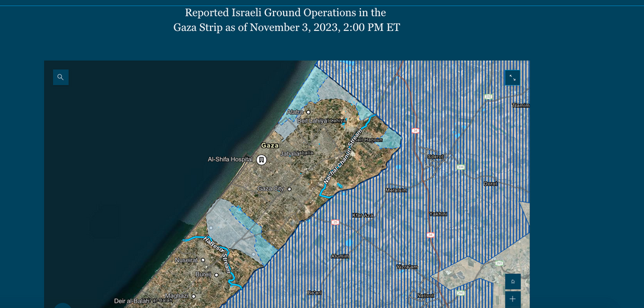Click the 'Reported Israeli Ground Operations' title

coord(286,13)
